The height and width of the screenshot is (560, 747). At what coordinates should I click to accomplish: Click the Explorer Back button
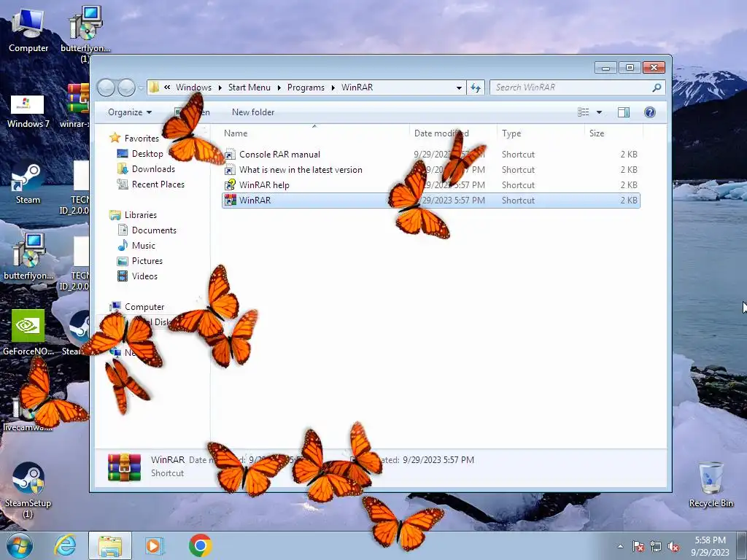click(106, 87)
